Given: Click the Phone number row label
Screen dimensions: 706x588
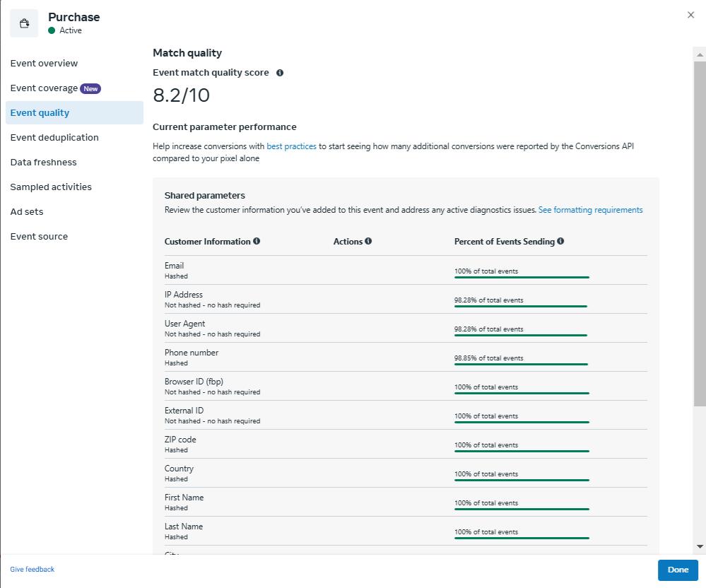Looking at the screenshot, I should [x=192, y=353].
